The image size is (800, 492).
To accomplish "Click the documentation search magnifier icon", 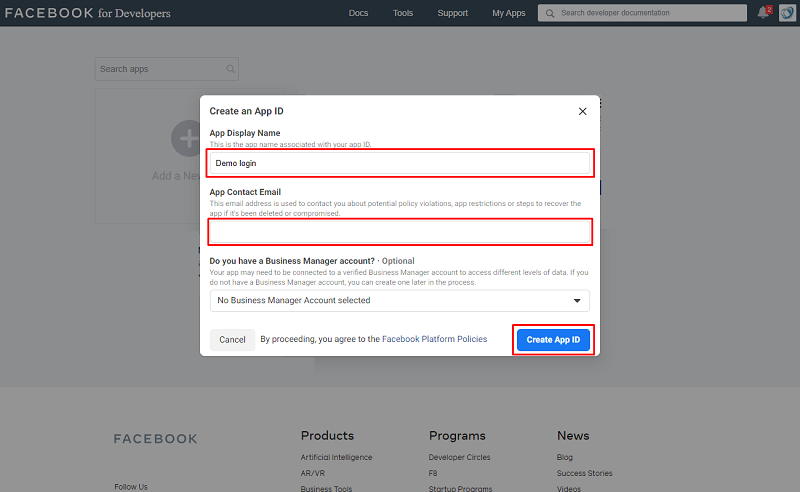I will pyautogui.click(x=549, y=13).
